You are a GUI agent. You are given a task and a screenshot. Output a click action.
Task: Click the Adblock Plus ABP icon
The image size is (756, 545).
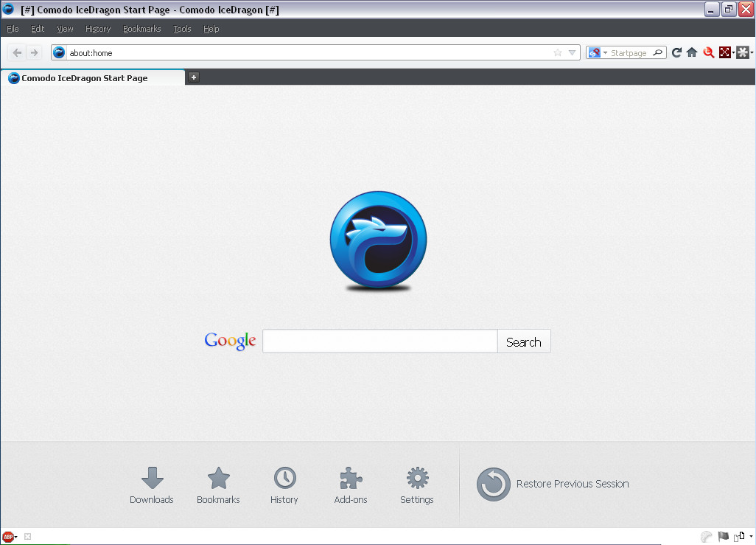(7, 536)
